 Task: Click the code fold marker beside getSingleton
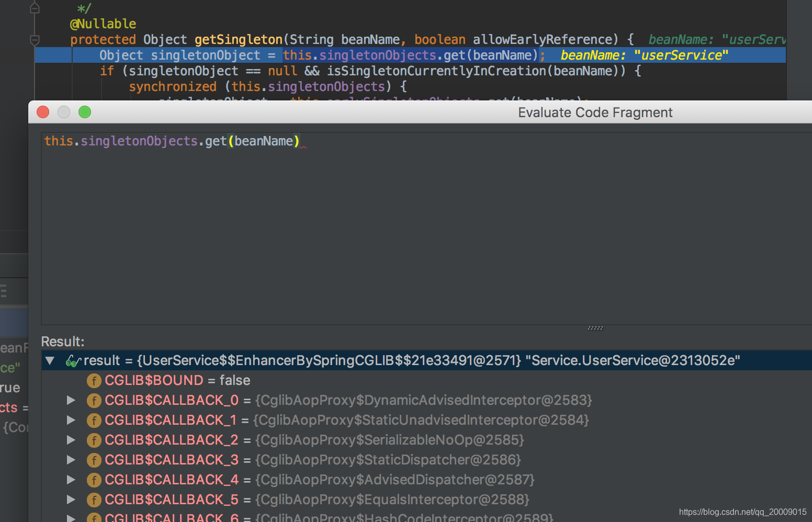pyautogui.click(x=35, y=40)
